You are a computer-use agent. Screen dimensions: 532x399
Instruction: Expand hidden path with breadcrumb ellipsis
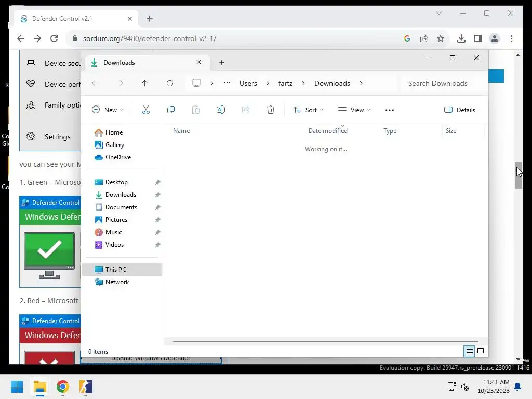(227, 83)
